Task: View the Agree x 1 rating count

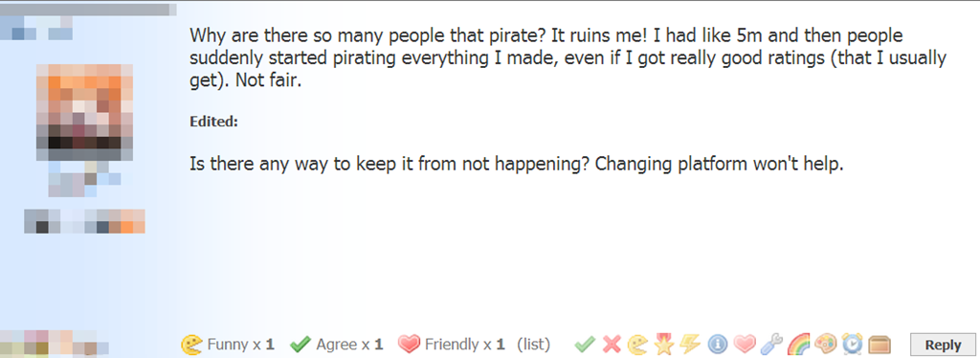Action: click(337, 345)
